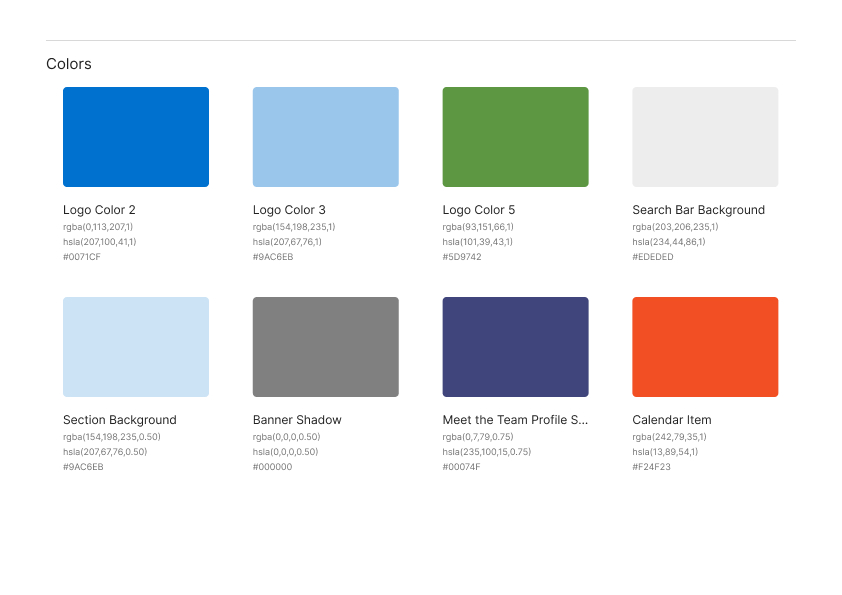Click the #000000 hex code

272,467
